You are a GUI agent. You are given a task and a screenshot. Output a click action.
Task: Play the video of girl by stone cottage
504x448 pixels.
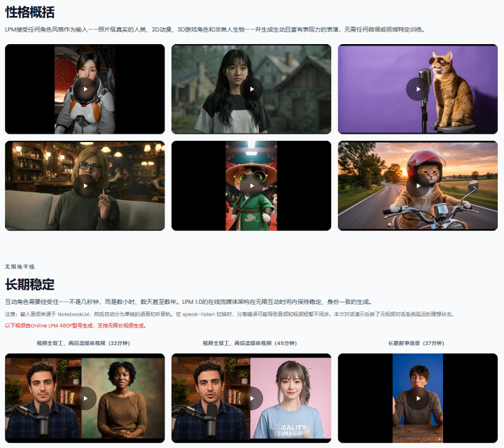coord(251,89)
